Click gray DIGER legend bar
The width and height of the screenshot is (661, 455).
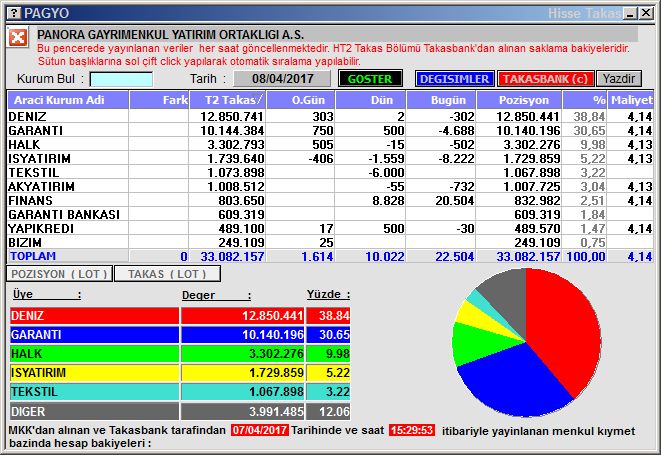click(94, 411)
